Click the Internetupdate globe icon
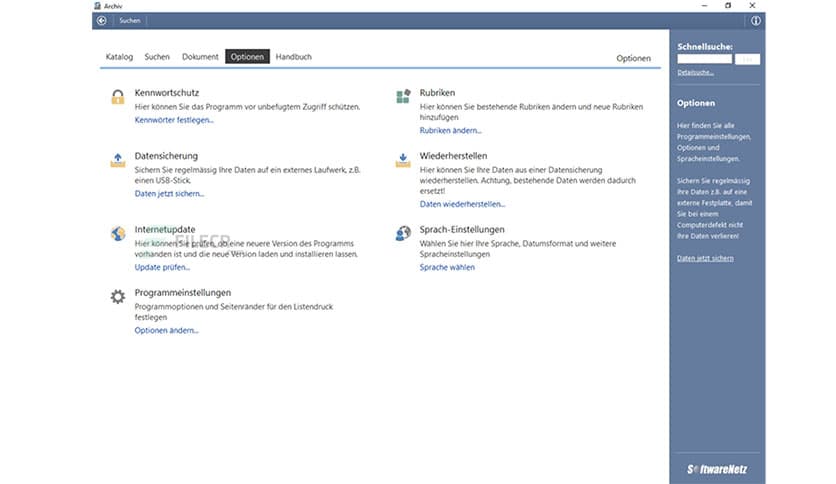836x484 pixels. tap(118, 233)
